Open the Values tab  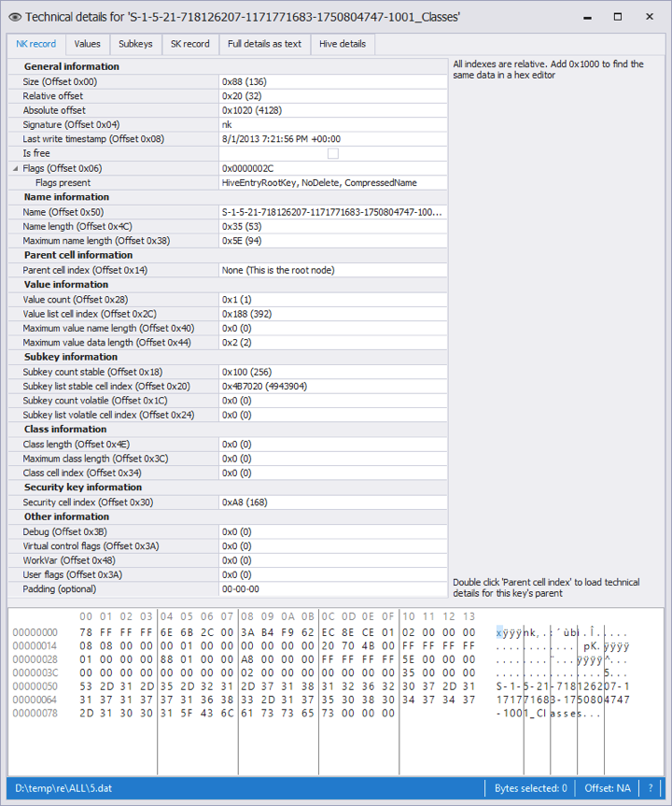(x=87, y=44)
